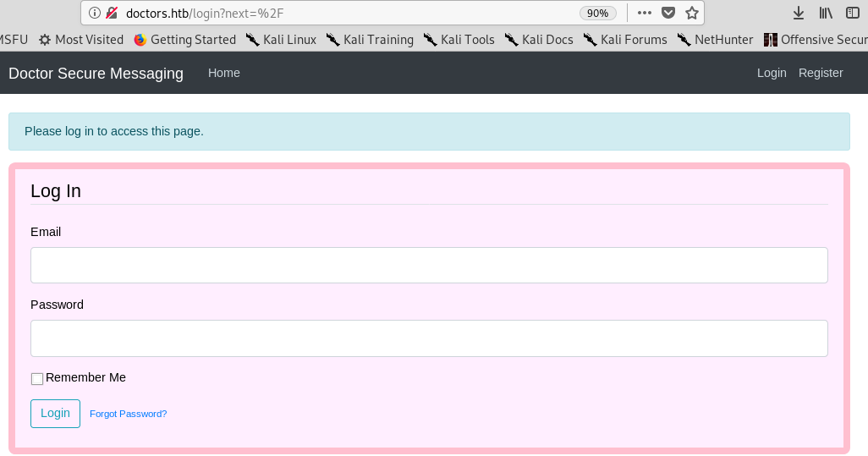Image resolution: width=868 pixels, height=456 pixels.
Task: Open the Library icon in toolbar
Action: tap(826, 13)
